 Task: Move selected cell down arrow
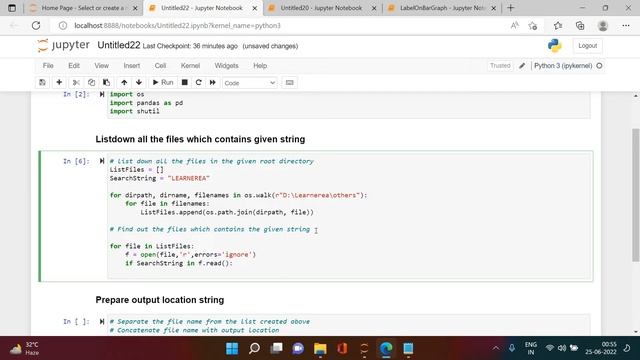(x=139, y=82)
